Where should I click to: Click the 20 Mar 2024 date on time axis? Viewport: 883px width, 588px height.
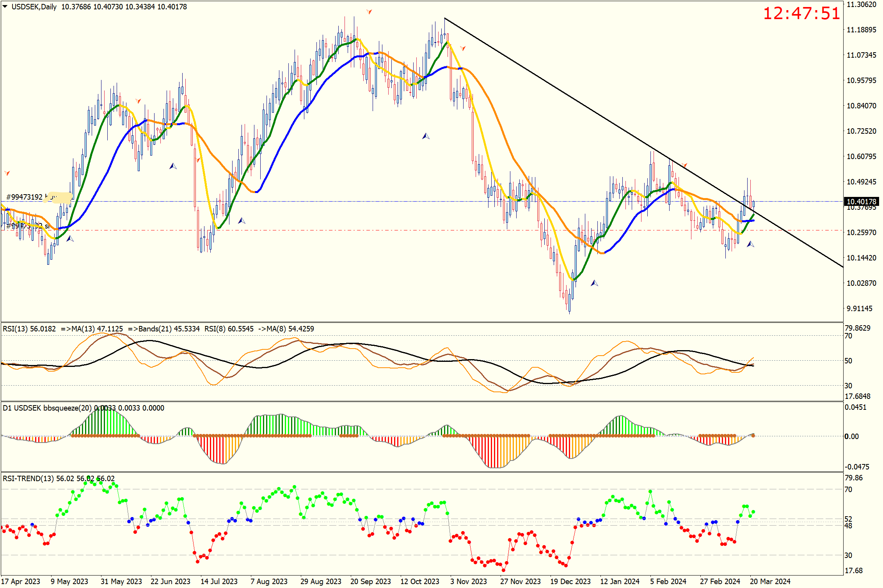[770, 581]
